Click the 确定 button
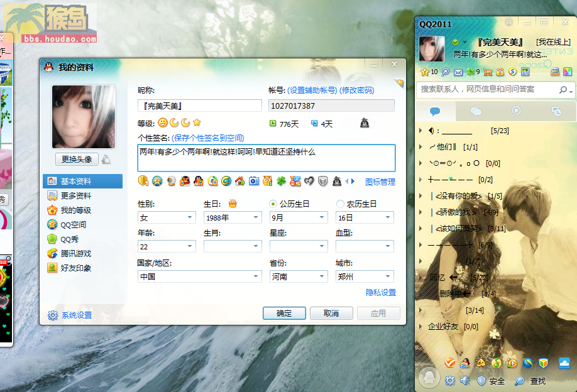577x392 pixels. 284,313
